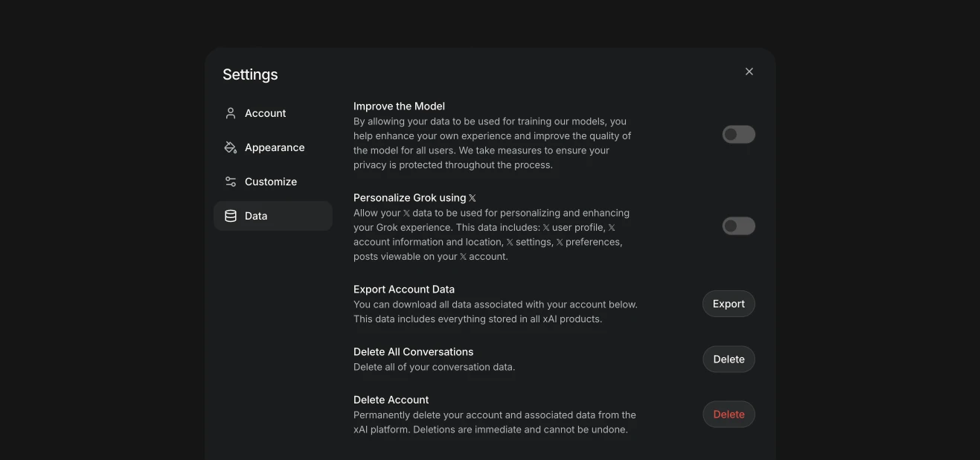Click Export to download account data

click(728, 304)
